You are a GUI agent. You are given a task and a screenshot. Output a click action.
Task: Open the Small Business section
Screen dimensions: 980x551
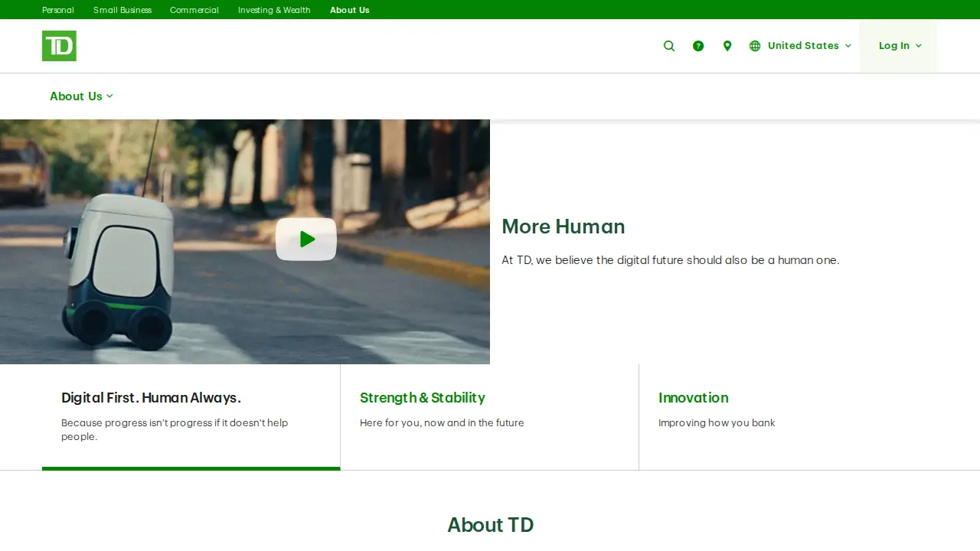point(122,10)
